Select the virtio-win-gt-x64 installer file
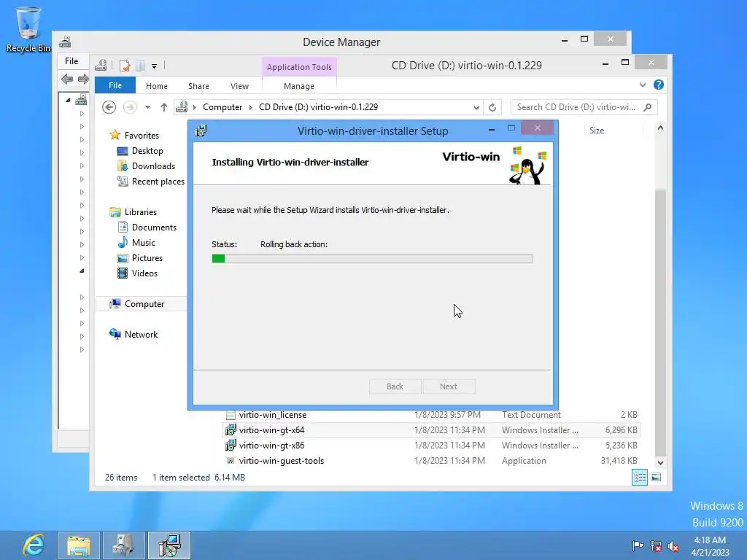Screen dimensions: 747x560 (431, 430)
